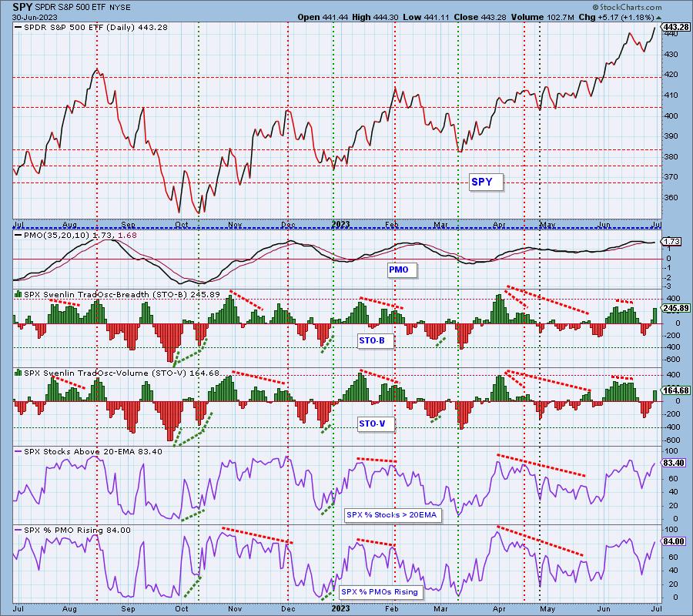Screen dimensions: 693x616
Task: Click the SPX % Stocks > 20EMA label box
Action: point(393,515)
